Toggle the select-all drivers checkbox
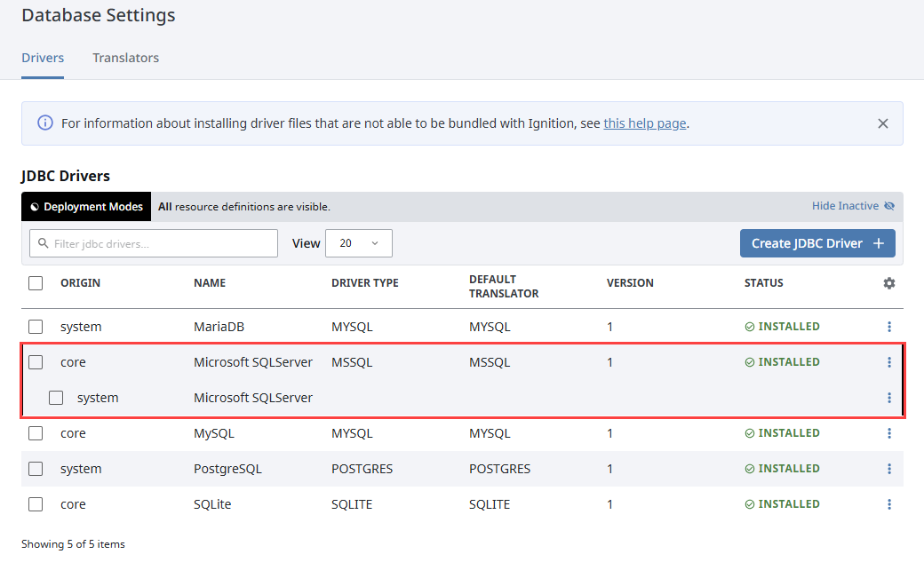924x570 pixels. [36, 283]
